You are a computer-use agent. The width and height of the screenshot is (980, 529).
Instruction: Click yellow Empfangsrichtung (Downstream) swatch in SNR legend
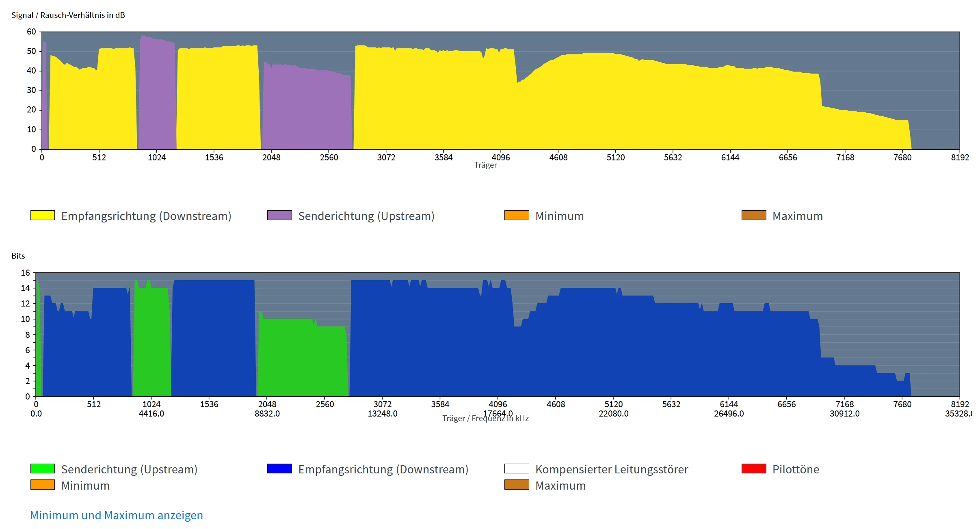(x=42, y=215)
